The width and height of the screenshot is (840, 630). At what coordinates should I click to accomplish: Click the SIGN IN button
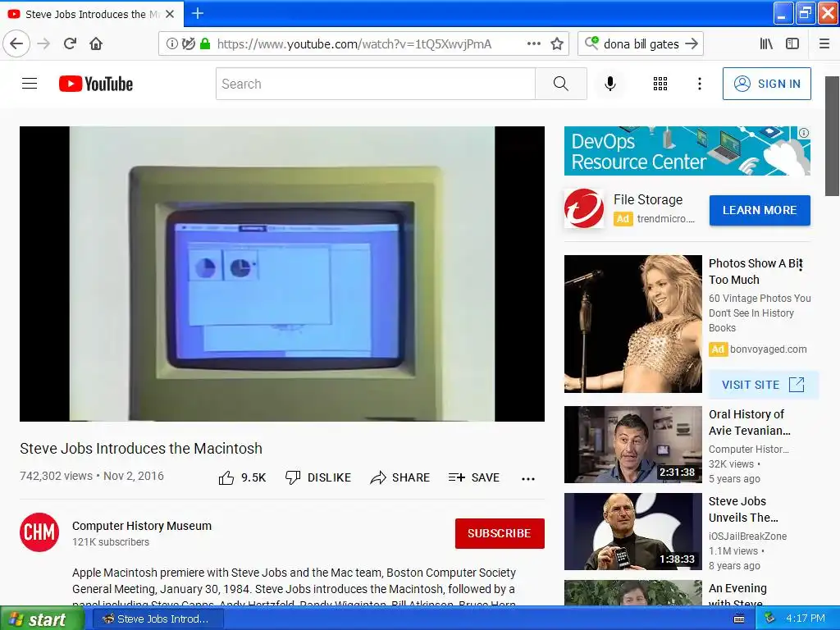coord(767,84)
